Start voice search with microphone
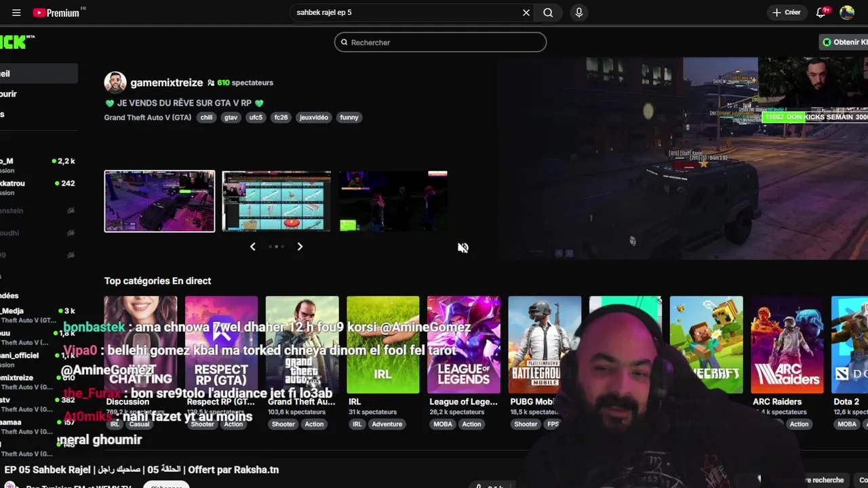Screen dimensions: 868x488 (578, 12)
